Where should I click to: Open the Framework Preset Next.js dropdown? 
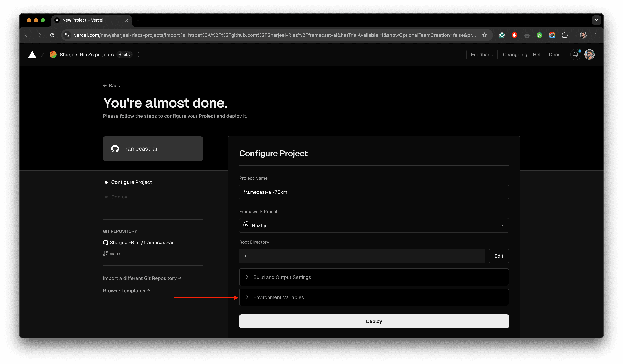click(374, 225)
